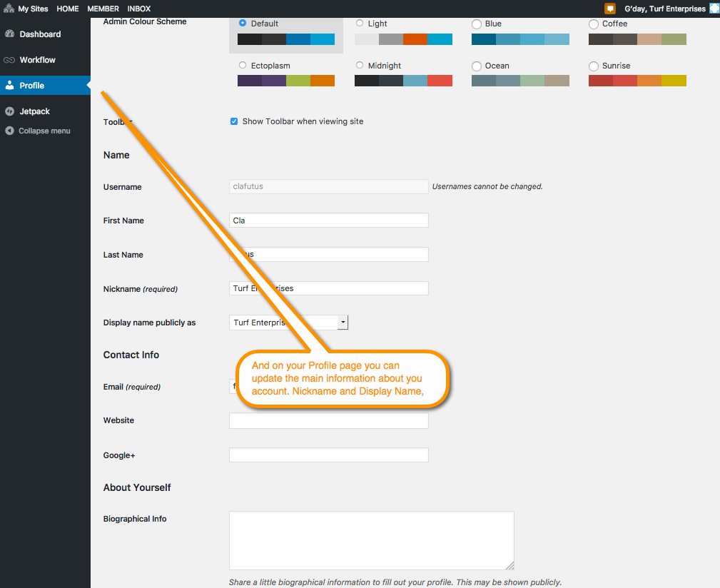
Task: Click the My Sites house icon
Action: pyautogui.click(x=9, y=8)
